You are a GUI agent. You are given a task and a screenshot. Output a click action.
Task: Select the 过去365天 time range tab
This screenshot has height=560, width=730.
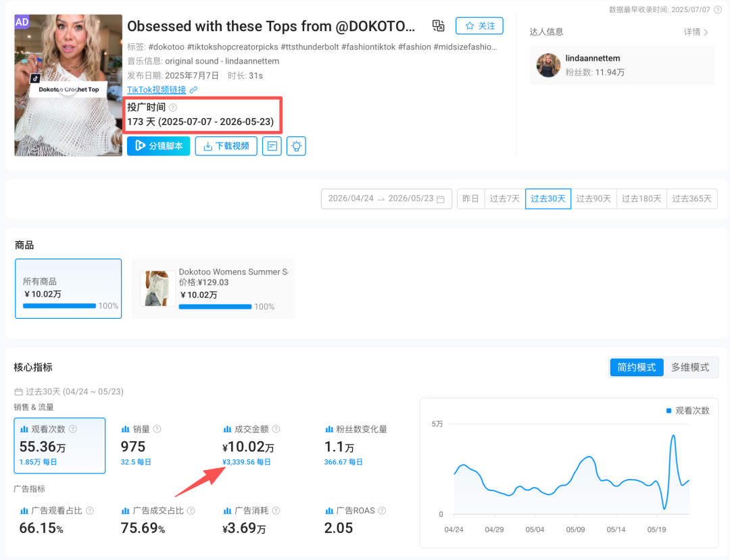(692, 199)
